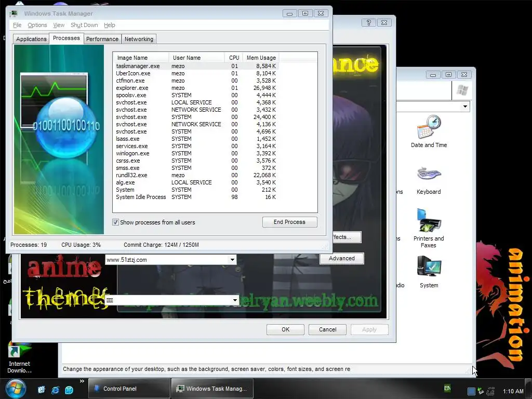Click the blue media quick launch icon

pos(69,390)
